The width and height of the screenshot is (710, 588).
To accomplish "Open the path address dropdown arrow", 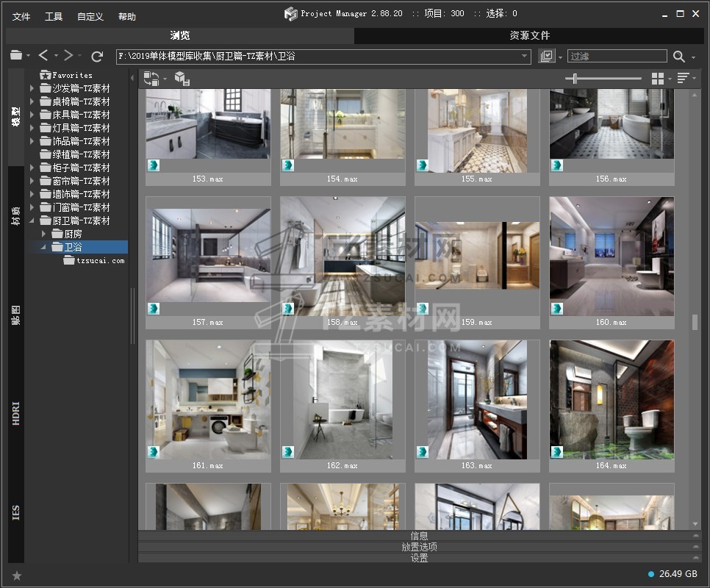I will pos(525,57).
